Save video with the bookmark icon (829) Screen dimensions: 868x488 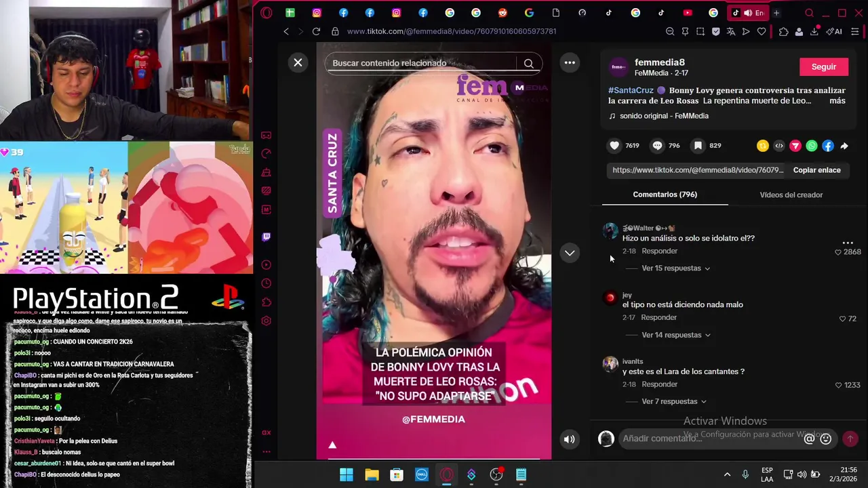[698, 146]
